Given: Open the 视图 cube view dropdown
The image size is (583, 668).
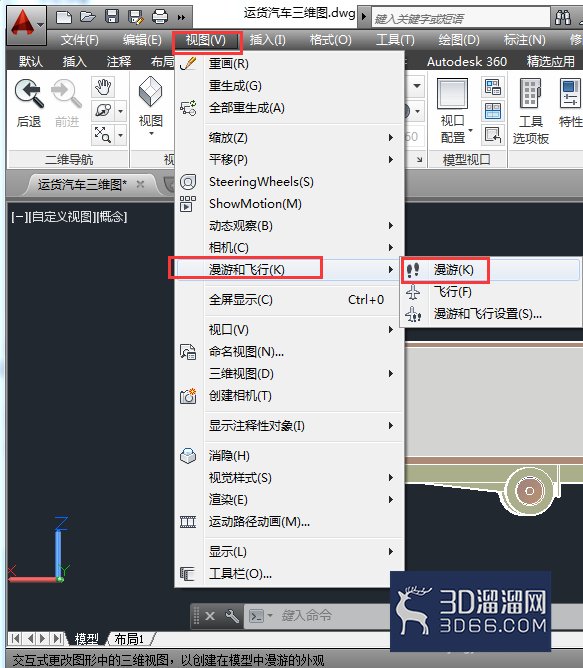Looking at the screenshot, I should click(151, 106).
